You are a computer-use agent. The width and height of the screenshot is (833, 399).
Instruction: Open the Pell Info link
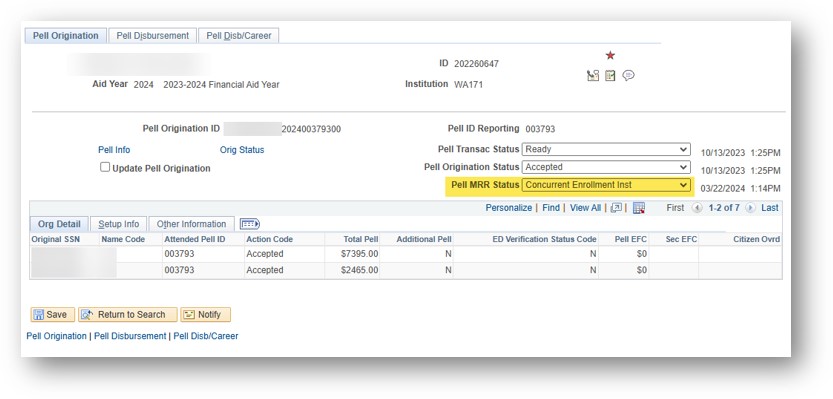point(114,150)
